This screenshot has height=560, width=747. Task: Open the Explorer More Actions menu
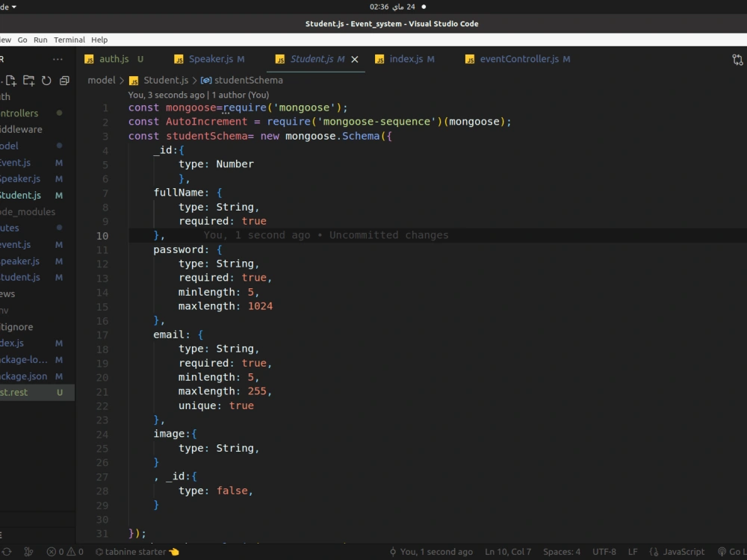click(58, 59)
